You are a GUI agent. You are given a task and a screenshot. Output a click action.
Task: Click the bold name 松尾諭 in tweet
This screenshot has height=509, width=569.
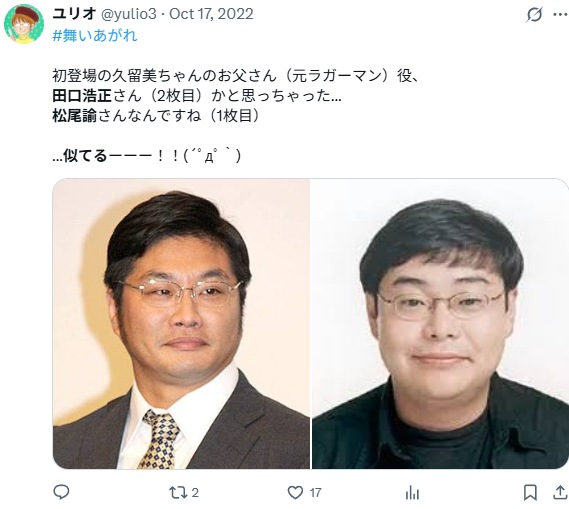coord(75,116)
